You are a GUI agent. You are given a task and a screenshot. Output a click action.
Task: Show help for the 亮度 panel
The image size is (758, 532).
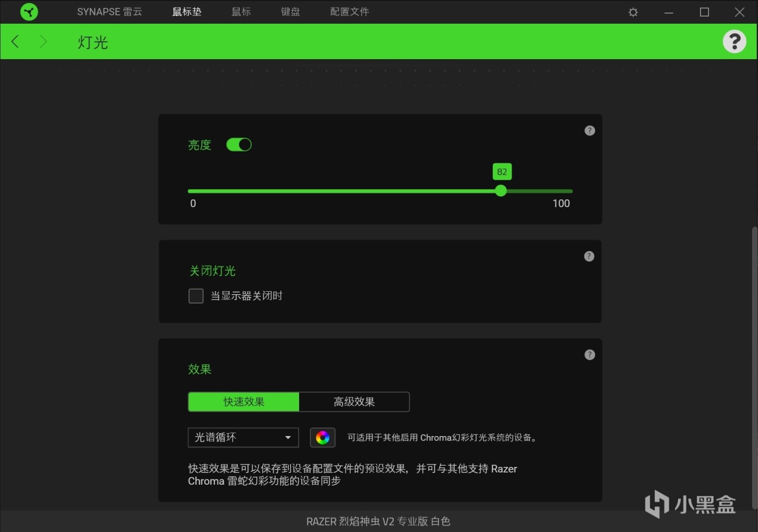(590, 131)
